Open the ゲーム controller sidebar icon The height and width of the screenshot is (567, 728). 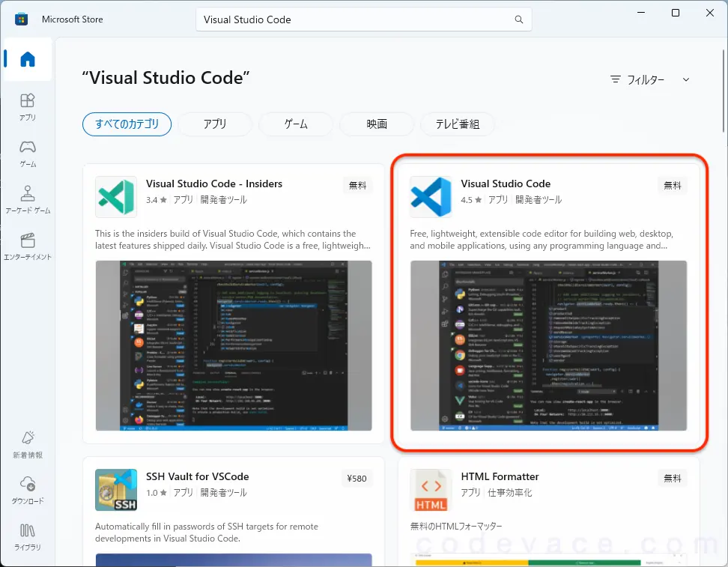(28, 154)
